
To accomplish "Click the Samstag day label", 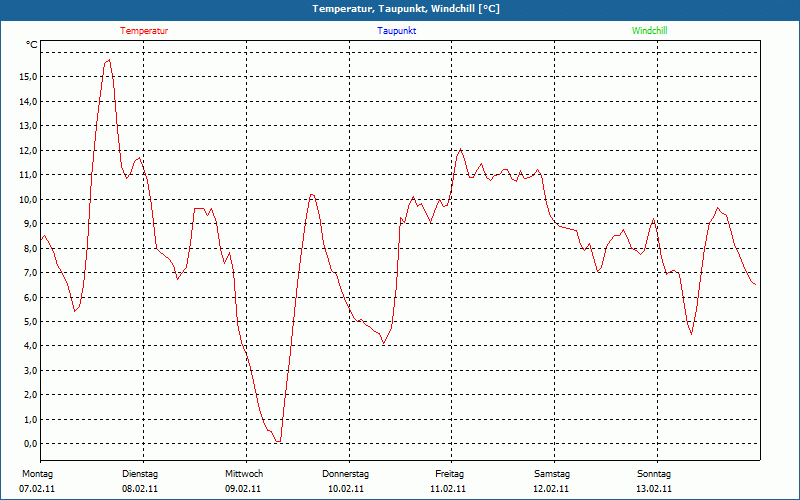I will pyautogui.click(x=552, y=474).
